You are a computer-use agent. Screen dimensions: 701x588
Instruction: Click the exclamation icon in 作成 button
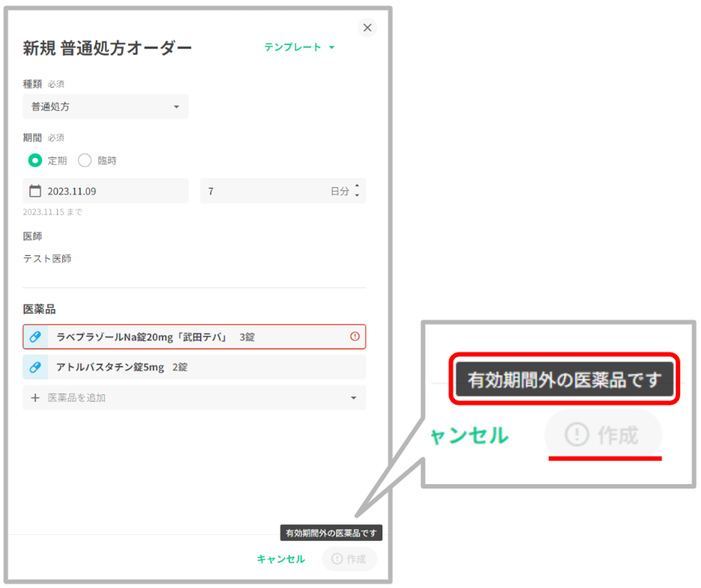[x=337, y=559]
